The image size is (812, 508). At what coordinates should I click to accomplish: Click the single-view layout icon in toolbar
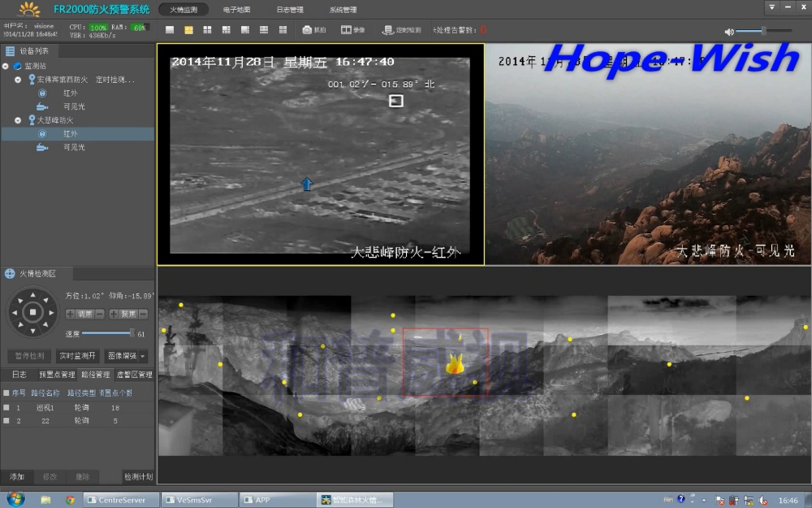pyautogui.click(x=170, y=30)
